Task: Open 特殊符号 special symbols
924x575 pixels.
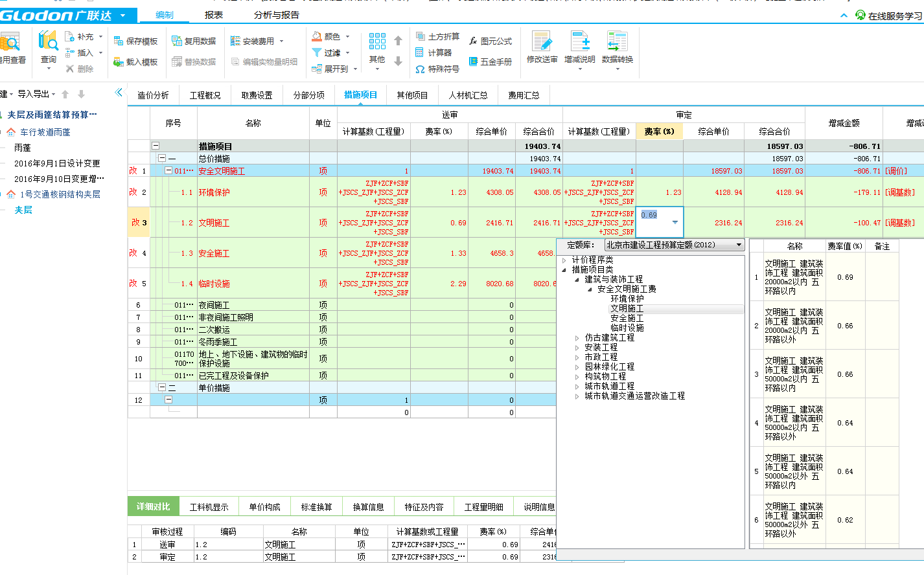Action: pyautogui.click(x=437, y=69)
